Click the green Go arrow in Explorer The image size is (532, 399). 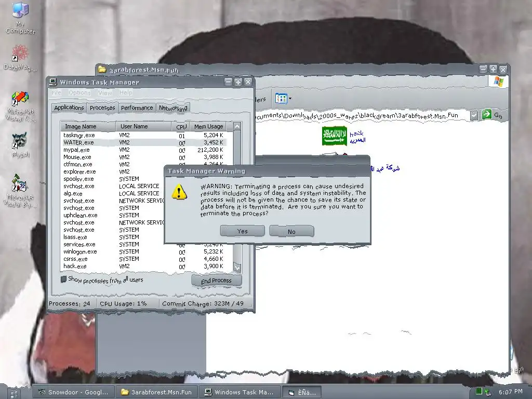tap(486, 114)
